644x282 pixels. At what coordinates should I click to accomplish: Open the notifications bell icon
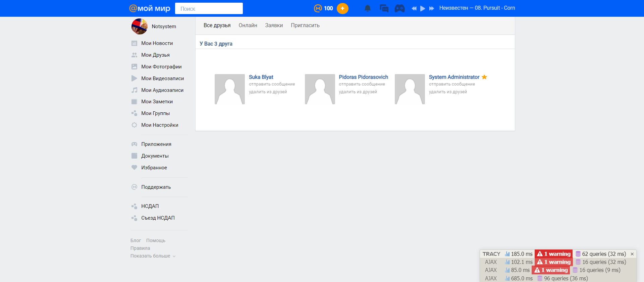coord(368,8)
